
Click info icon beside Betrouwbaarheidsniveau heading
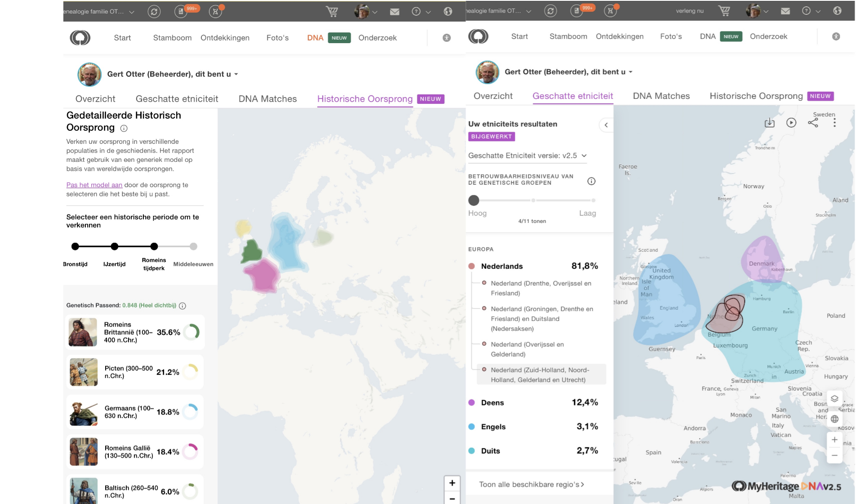click(591, 181)
